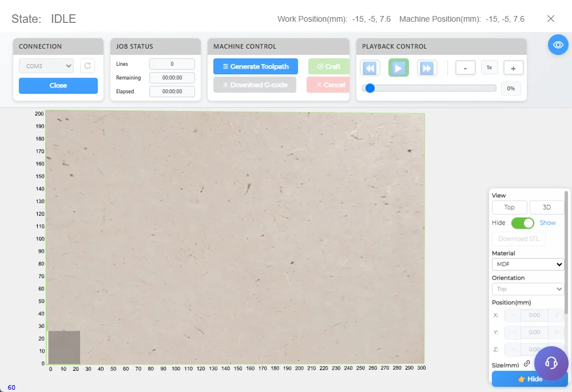The image size is (572, 392).
Task: Open the Material MDF dropdown
Action: [x=528, y=265]
